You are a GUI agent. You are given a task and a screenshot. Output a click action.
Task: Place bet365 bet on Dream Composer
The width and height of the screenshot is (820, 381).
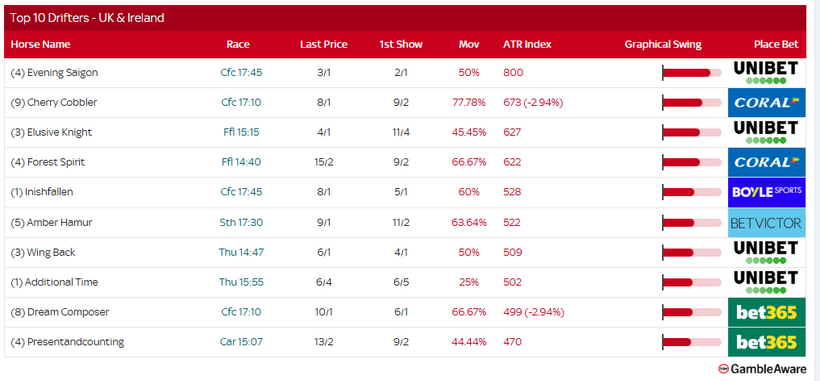[x=766, y=313]
